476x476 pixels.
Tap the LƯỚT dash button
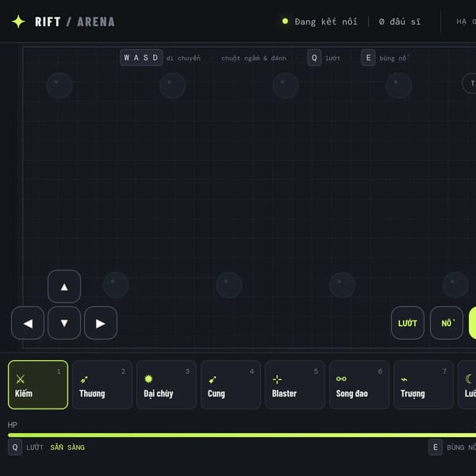point(408,323)
